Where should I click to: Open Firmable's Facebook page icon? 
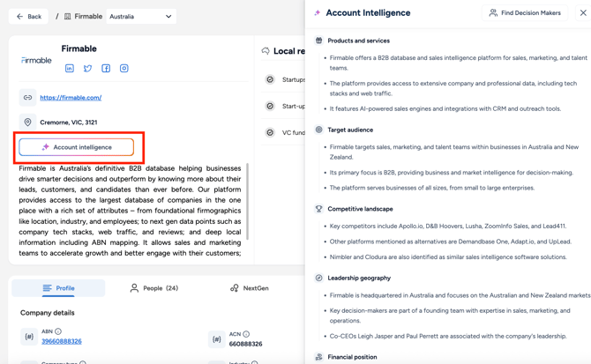click(106, 68)
